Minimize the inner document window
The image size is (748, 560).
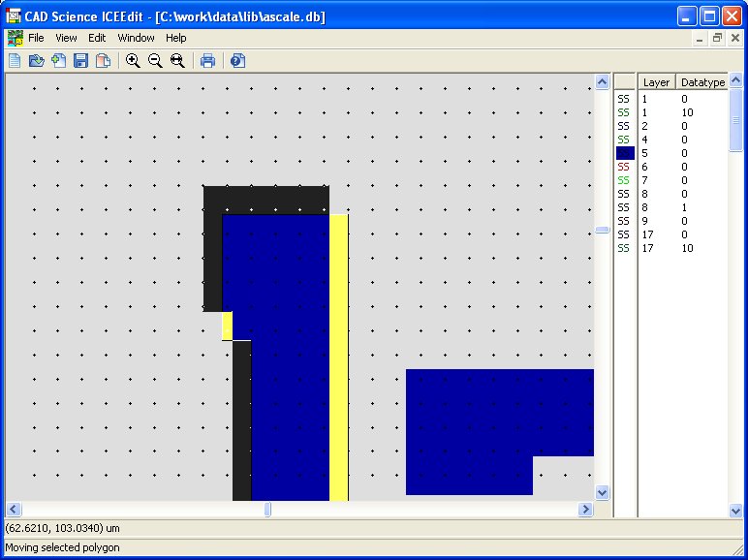[x=700, y=39]
